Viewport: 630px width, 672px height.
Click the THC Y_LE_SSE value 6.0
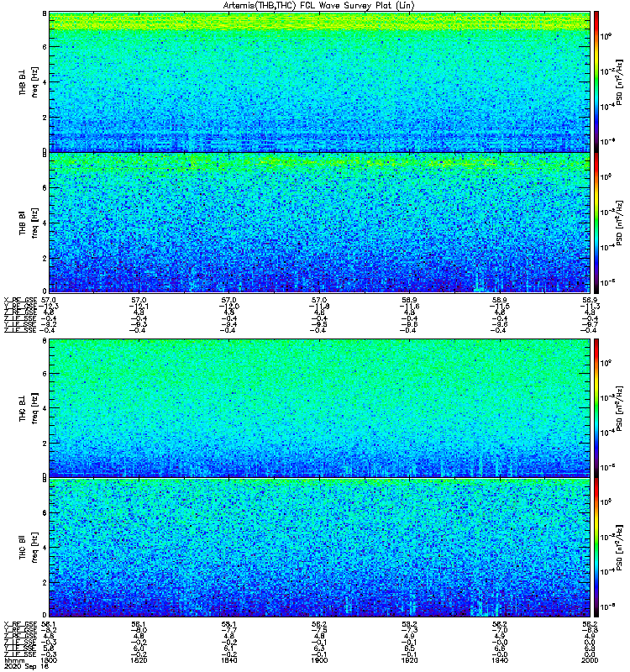(139, 648)
